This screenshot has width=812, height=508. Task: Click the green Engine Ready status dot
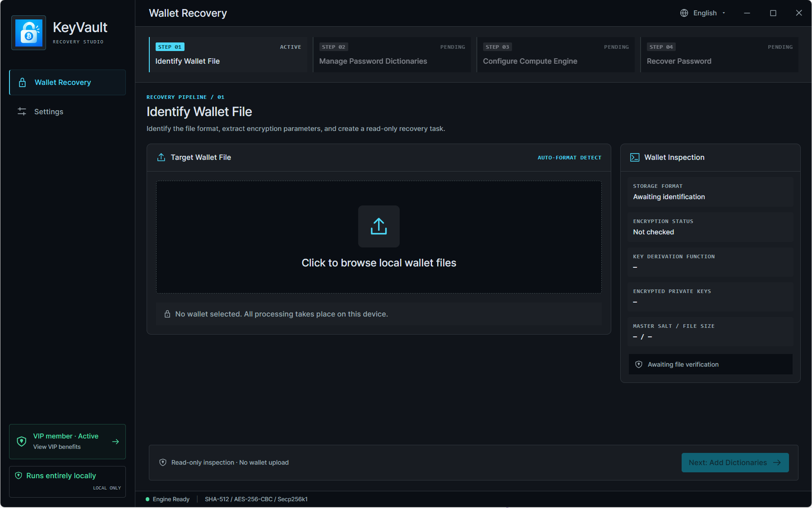[x=148, y=499]
